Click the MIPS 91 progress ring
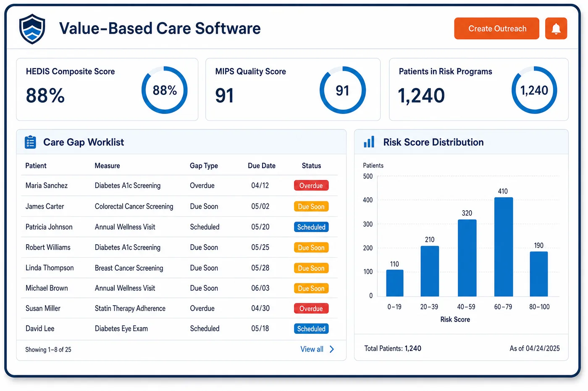 click(343, 90)
